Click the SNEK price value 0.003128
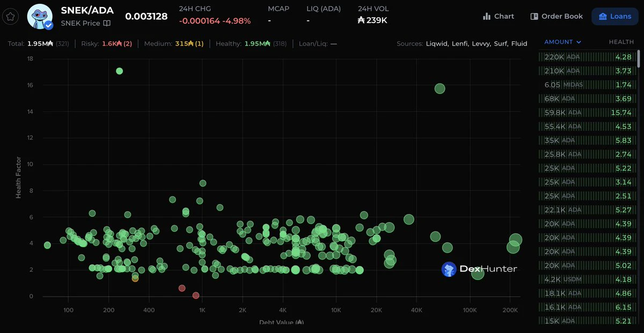Screen dimensions: 644x333 (147, 17)
